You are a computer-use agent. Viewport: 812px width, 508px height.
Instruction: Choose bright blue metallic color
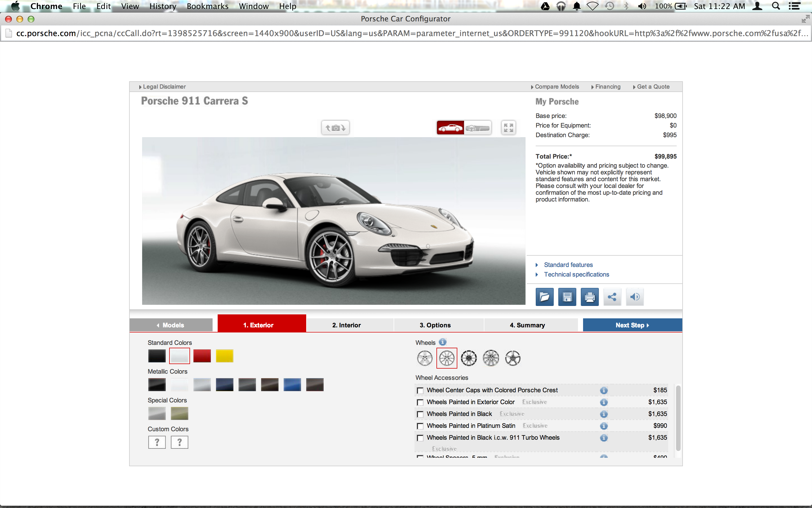click(292, 385)
